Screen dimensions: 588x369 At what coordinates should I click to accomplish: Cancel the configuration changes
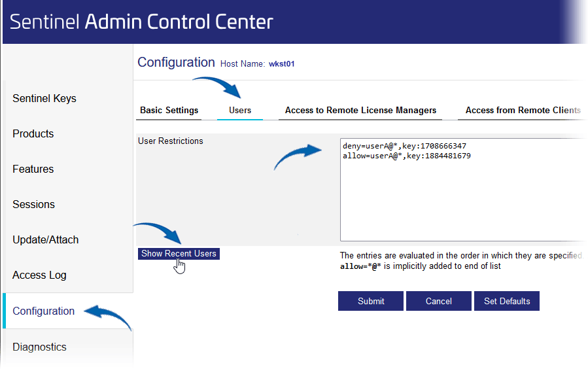439,301
